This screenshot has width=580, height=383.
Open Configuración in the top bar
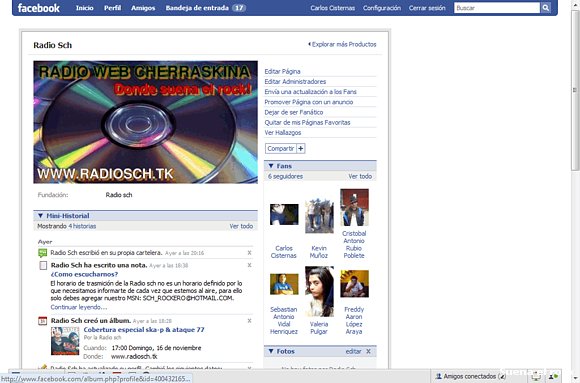(382, 8)
